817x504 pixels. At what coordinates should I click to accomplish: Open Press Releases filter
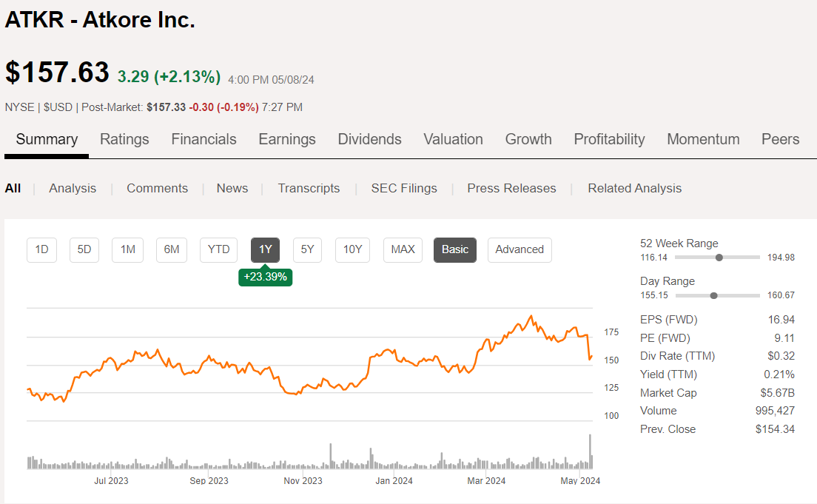[x=511, y=188]
